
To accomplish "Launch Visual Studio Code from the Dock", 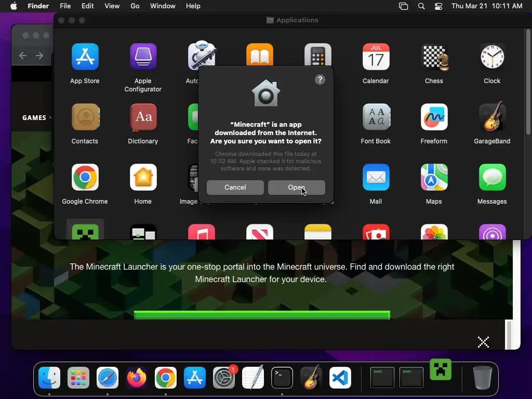I will point(340,378).
